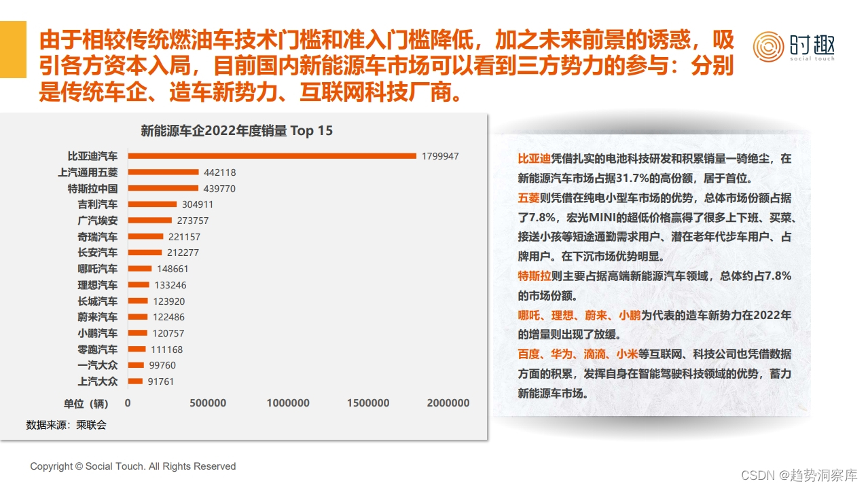Click the data source note 数据来源：乘联会
Image resolution: width=868 pixels, height=488 pixels.
(x=67, y=425)
